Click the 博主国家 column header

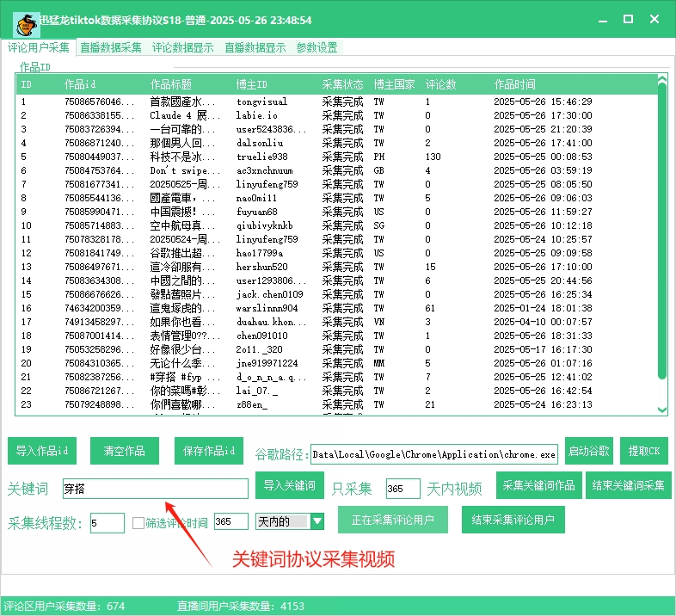(394, 84)
